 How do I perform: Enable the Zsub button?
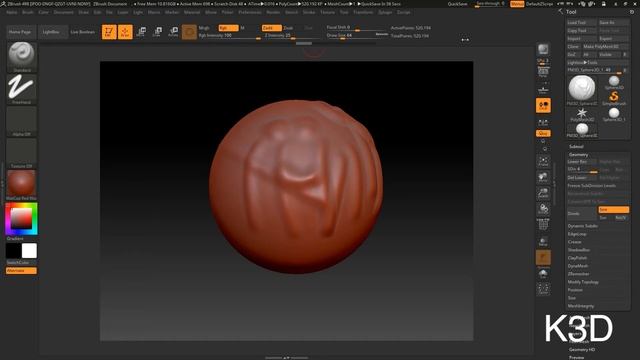(288, 28)
